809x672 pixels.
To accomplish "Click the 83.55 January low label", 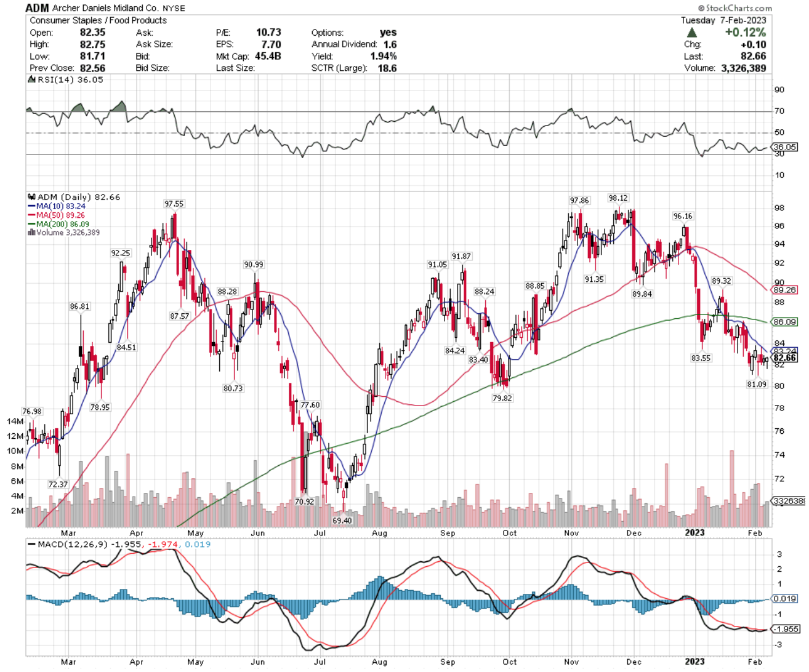I will click(701, 358).
